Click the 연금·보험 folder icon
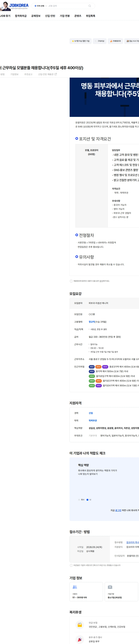 click(x=80, y=625)
